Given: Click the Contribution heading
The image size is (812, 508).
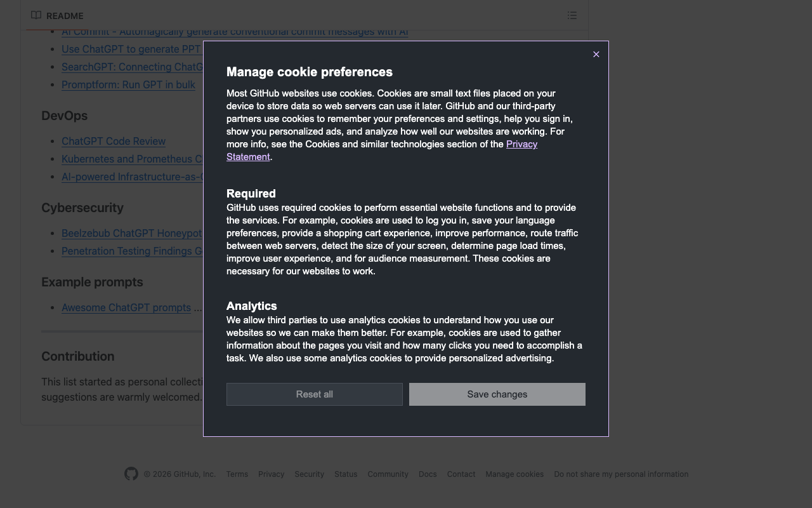Looking at the screenshot, I should [78, 356].
